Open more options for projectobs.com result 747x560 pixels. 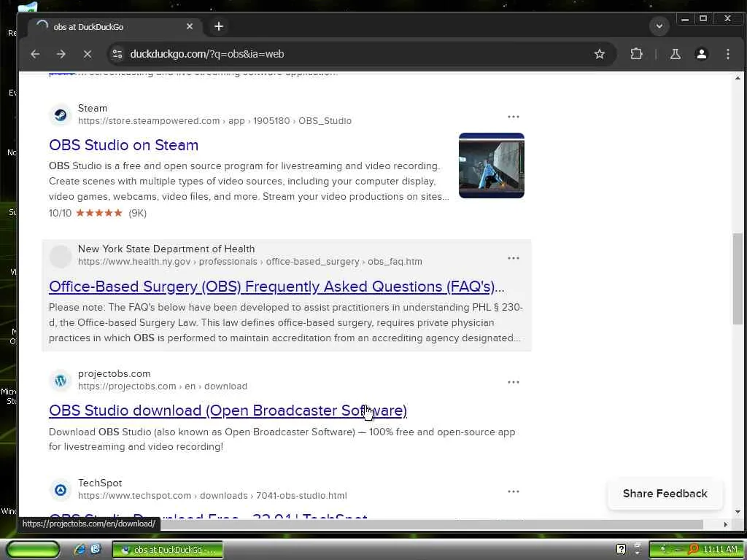[x=513, y=382]
